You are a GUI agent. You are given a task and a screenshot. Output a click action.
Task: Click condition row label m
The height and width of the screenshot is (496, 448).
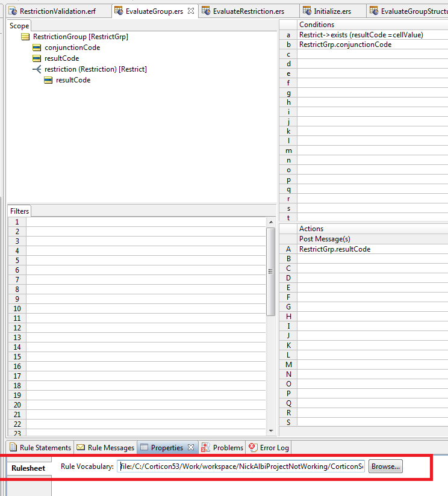[x=288, y=150]
